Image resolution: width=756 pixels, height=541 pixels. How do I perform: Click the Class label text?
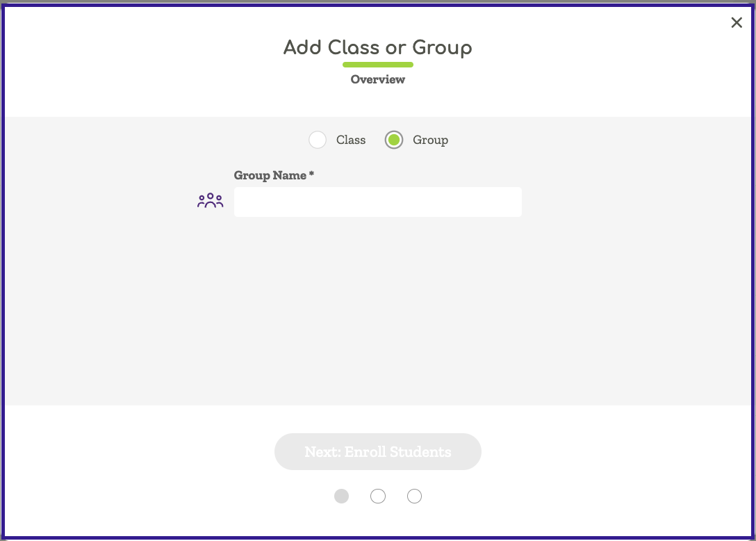click(351, 140)
